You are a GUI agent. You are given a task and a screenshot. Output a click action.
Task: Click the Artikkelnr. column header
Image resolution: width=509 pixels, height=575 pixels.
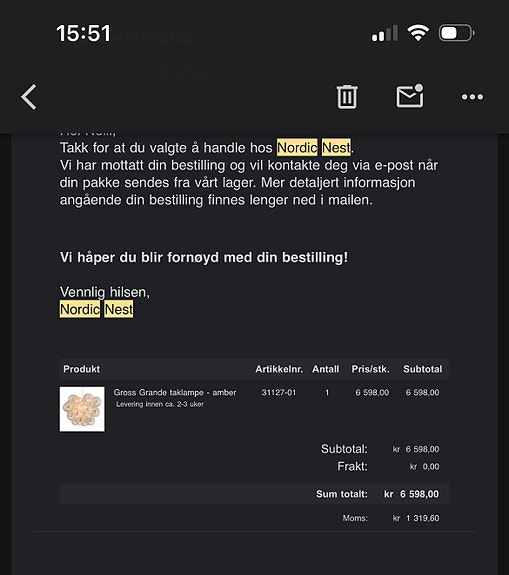click(279, 369)
